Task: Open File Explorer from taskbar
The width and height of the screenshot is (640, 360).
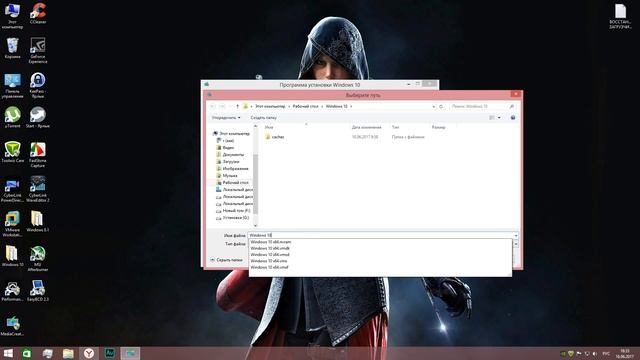Action: point(68,353)
